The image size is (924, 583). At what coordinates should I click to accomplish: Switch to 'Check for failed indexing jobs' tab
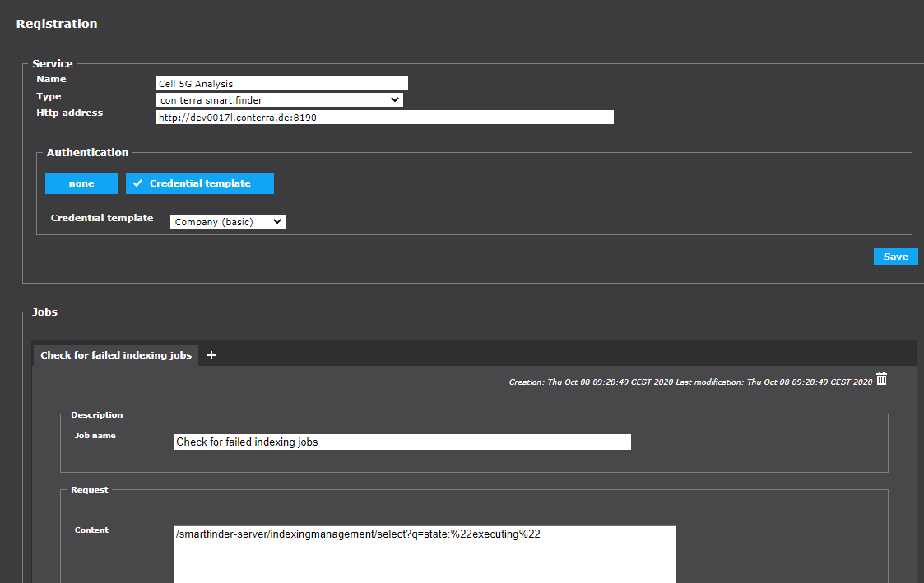point(116,355)
